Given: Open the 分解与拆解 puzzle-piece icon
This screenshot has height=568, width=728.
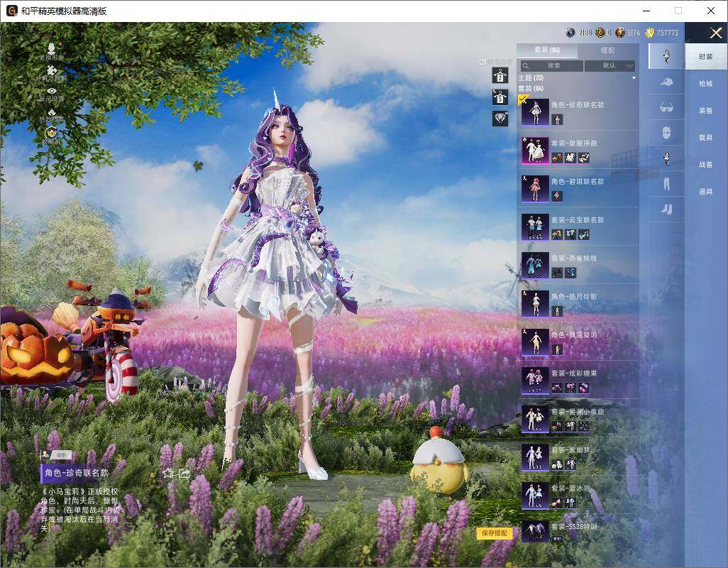Looking at the screenshot, I should tap(52, 70).
